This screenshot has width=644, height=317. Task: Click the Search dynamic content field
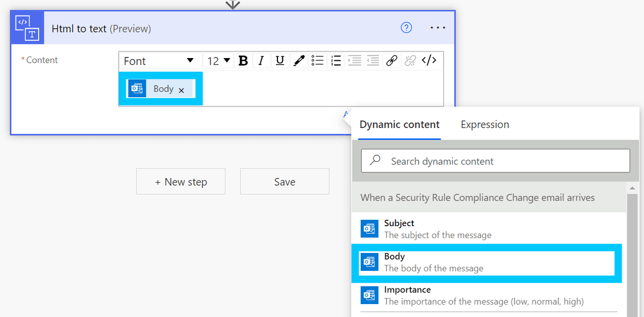tap(495, 160)
